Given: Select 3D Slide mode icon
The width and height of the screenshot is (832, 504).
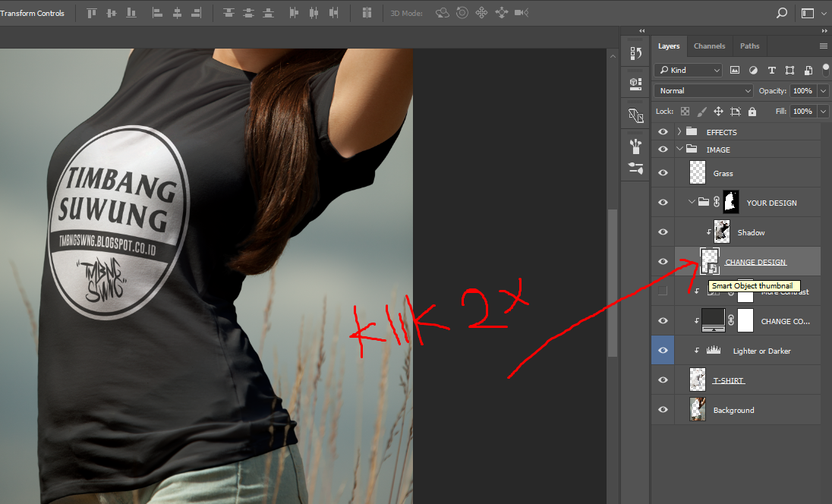Looking at the screenshot, I should pyautogui.click(x=502, y=13).
